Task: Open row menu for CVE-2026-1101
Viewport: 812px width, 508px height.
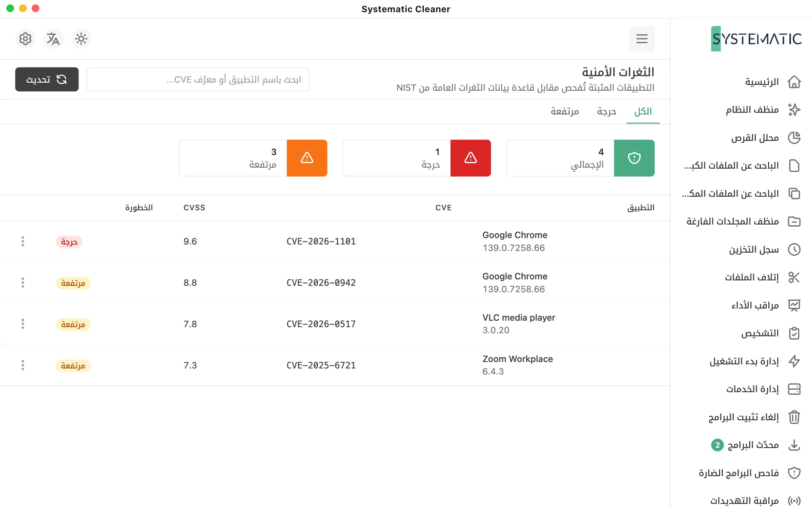Action: pyautogui.click(x=23, y=241)
